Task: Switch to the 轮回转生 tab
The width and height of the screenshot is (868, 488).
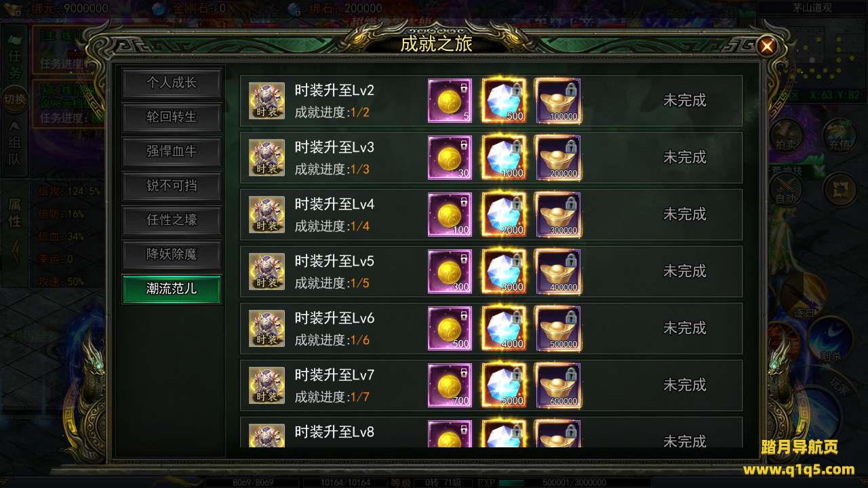Action: click(x=172, y=117)
